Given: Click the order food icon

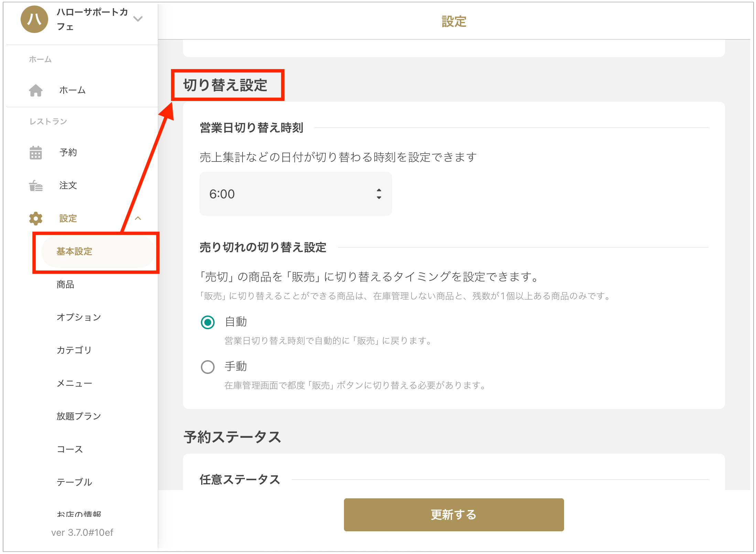Looking at the screenshot, I should coord(36,186).
